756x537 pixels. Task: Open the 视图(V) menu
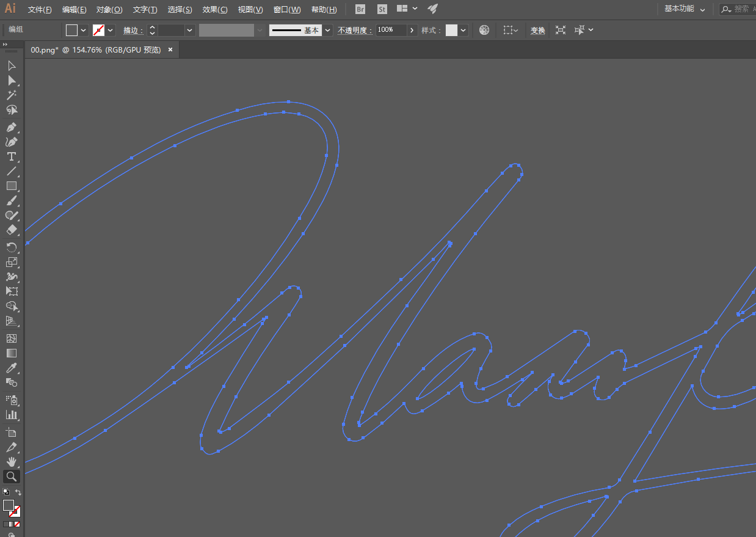250,10
